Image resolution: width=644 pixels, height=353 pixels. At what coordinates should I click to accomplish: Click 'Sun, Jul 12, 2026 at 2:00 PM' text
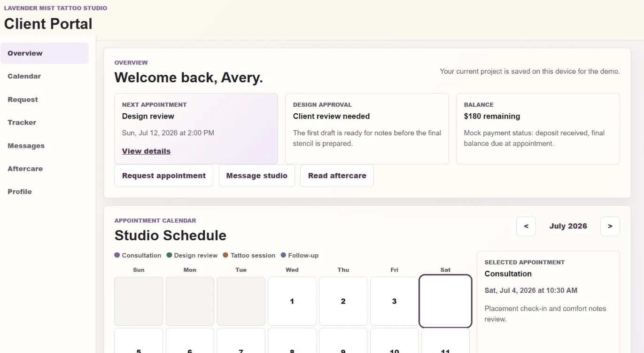(x=168, y=133)
